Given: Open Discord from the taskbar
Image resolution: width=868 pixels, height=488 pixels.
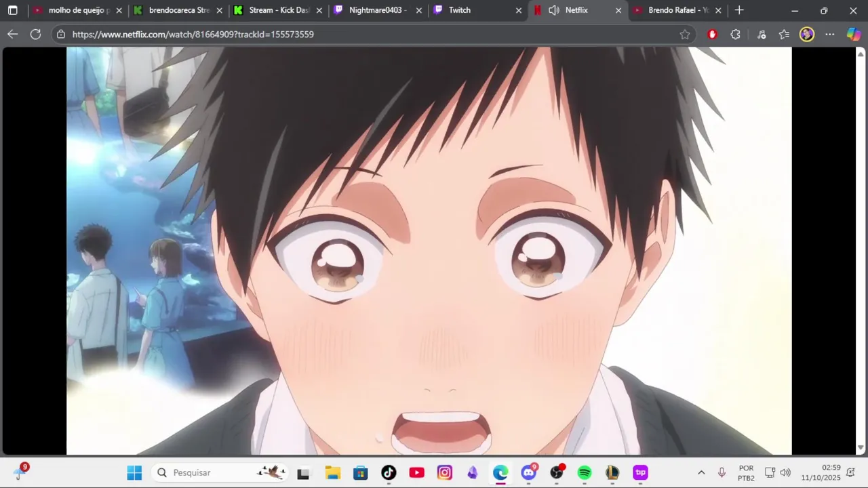Looking at the screenshot, I should (x=529, y=473).
